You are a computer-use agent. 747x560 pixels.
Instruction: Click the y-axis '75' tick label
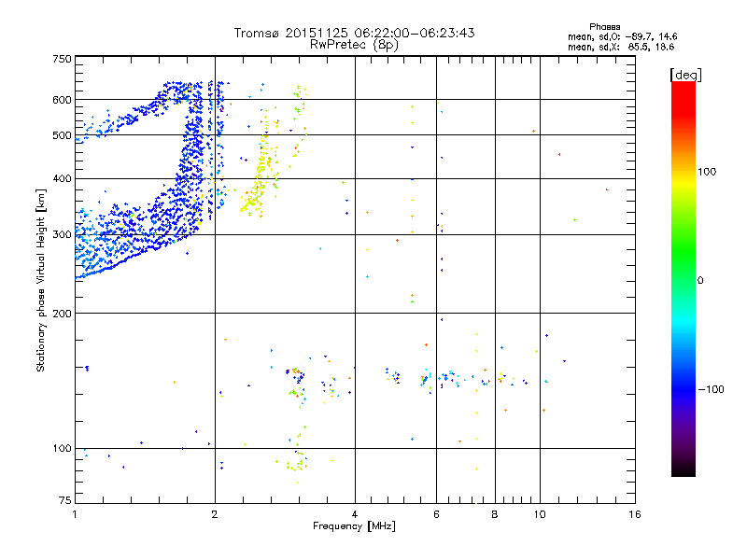(65, 500)
